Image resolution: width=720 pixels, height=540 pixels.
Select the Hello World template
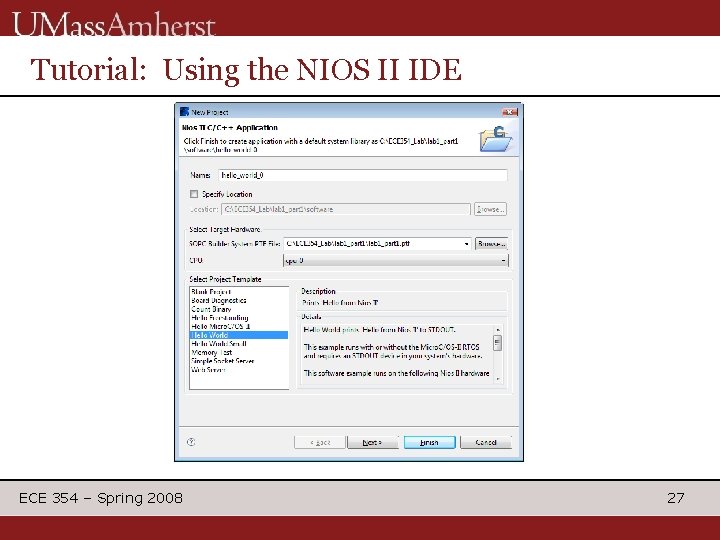[x=239, y=335]
